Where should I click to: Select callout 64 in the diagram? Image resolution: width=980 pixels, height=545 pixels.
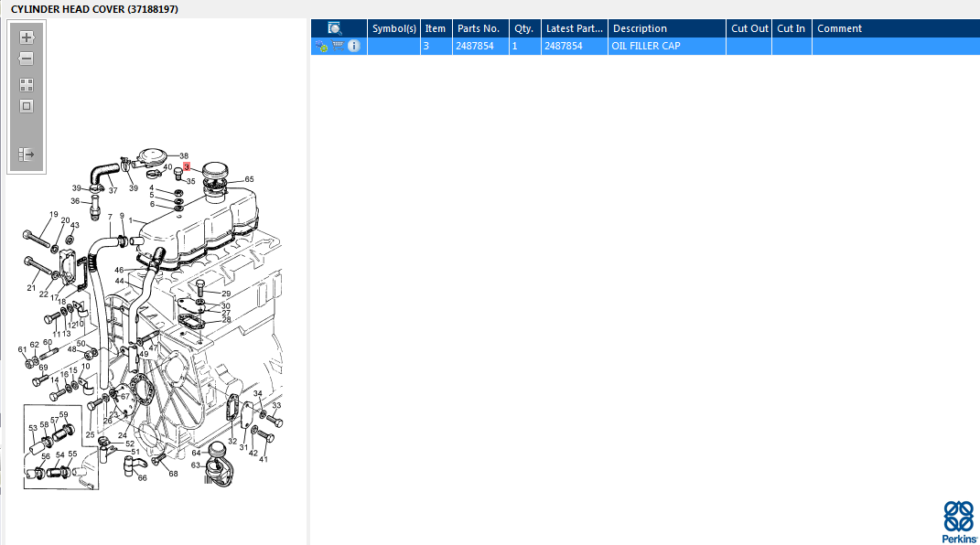pos(196,453)
